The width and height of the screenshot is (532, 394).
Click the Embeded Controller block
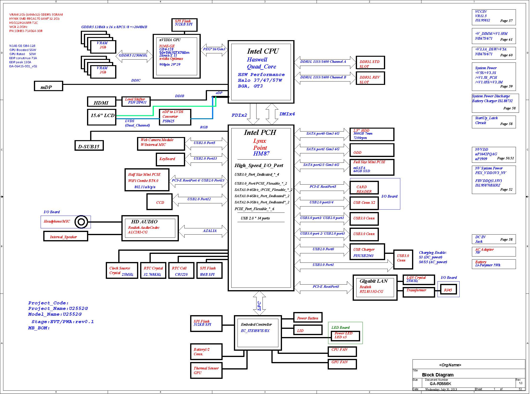[x=258, y=332]
